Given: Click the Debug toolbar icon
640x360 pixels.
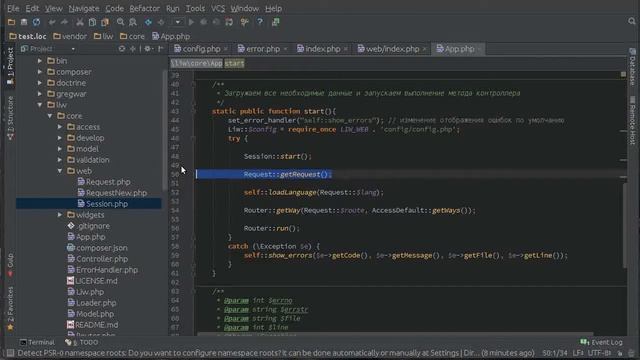Looking at the screenshot, I should click(x=204, y=22).
